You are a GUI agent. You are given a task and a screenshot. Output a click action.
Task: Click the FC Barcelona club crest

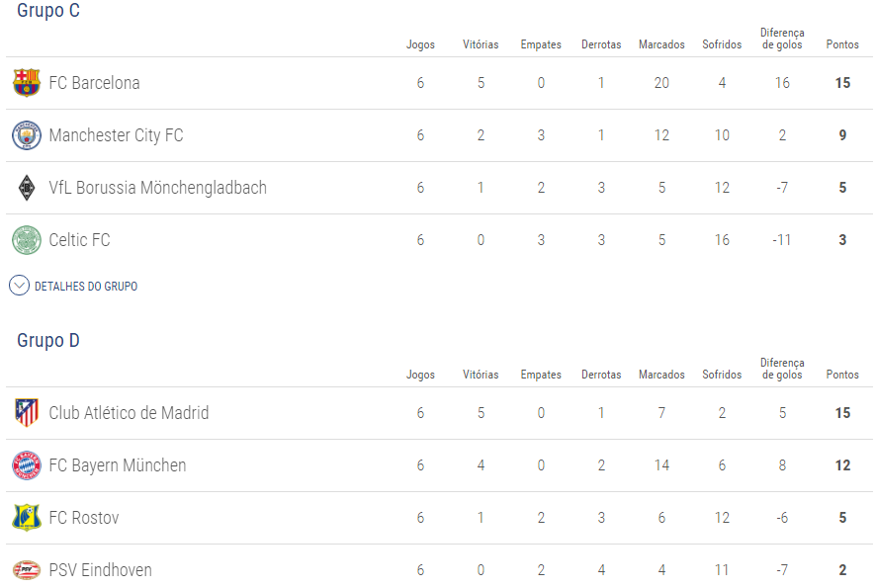(27, 83)
